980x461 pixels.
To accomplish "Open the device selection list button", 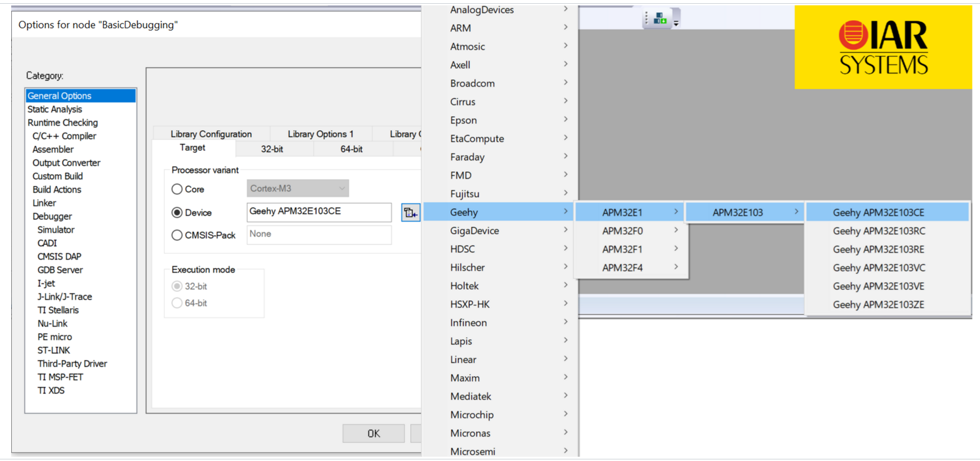I will [x=411, y=212].
